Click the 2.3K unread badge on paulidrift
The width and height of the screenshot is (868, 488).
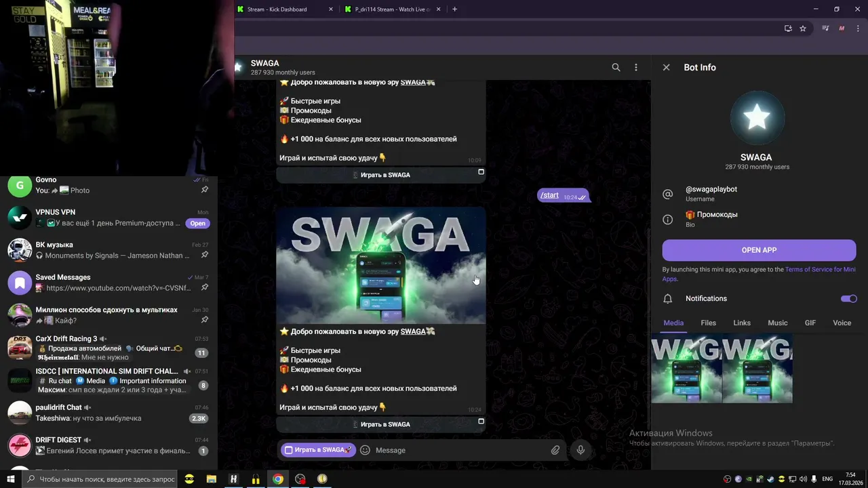point(199,418)
